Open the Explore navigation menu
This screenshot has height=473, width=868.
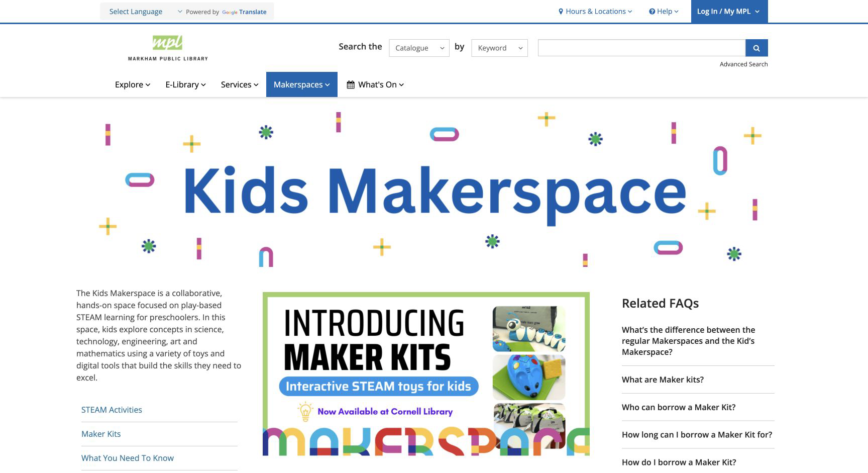coord(133,84)
